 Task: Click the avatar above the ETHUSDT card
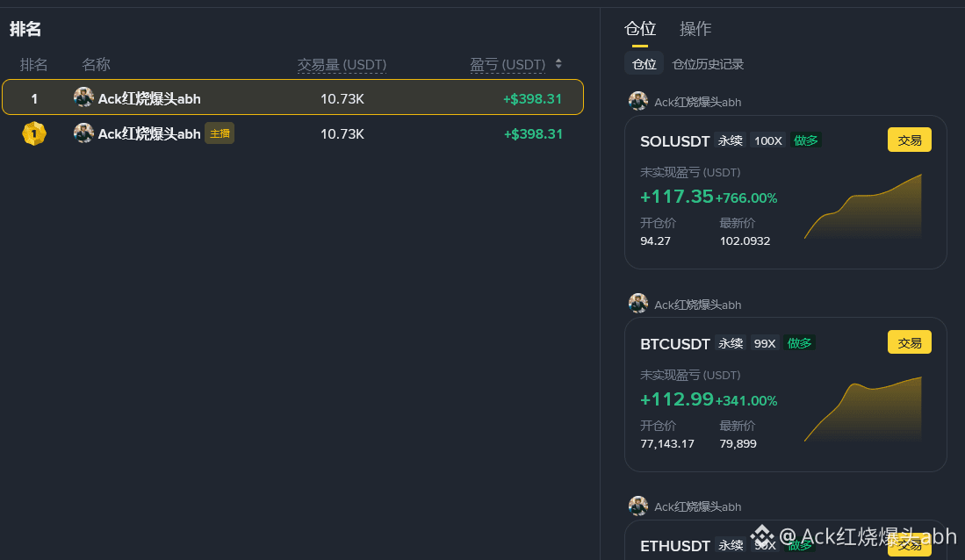[638, 506]
